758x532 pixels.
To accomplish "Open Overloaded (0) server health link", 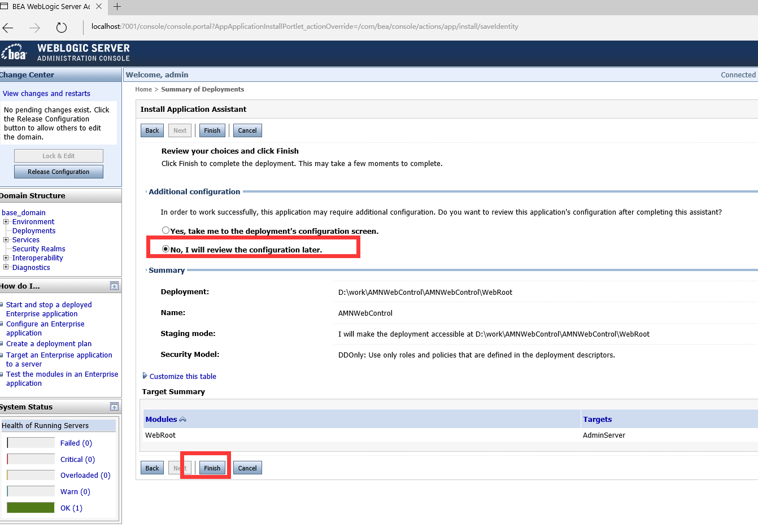I will click(85, 476).
